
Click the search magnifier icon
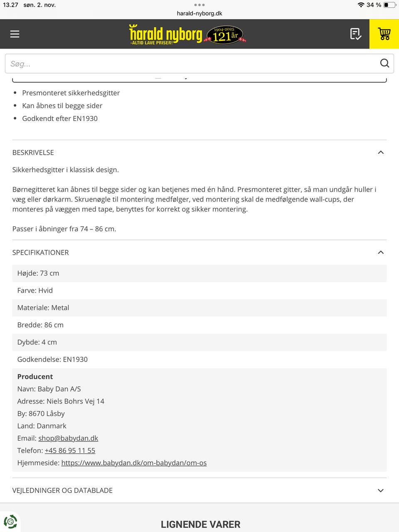click(x=384, y=63)
